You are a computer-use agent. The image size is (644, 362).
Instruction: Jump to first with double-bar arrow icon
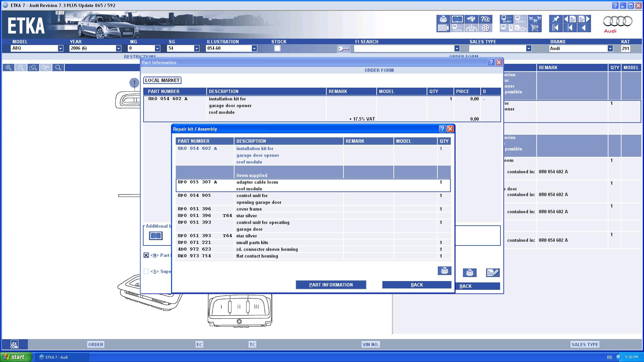click(x=555, y=28)
